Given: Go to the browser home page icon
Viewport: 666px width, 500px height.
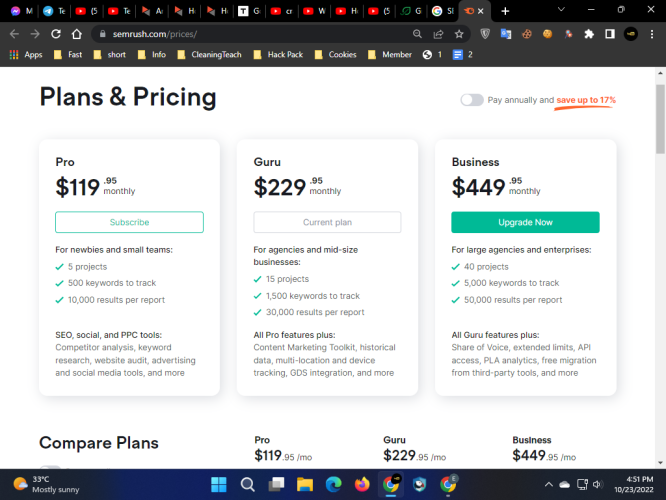Looking at the screenshot, I should [x=77, y=34].
